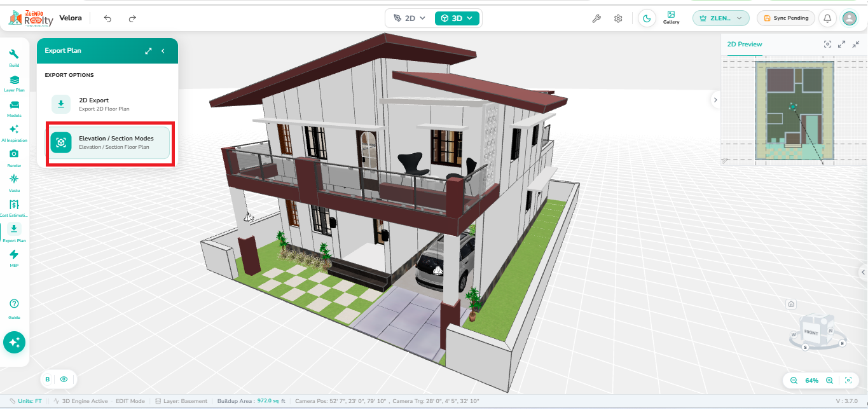Open the Vastu compass tool
This screenshot has height=410, width=868.
pyautogui.click(x=14, y=182)
